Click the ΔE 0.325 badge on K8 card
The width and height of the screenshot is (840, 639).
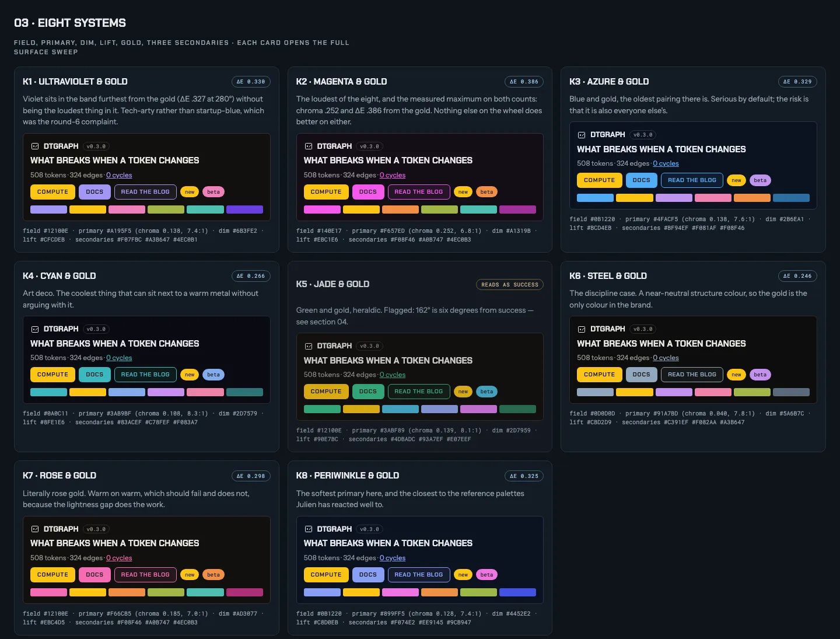click(x=524, y=476)
